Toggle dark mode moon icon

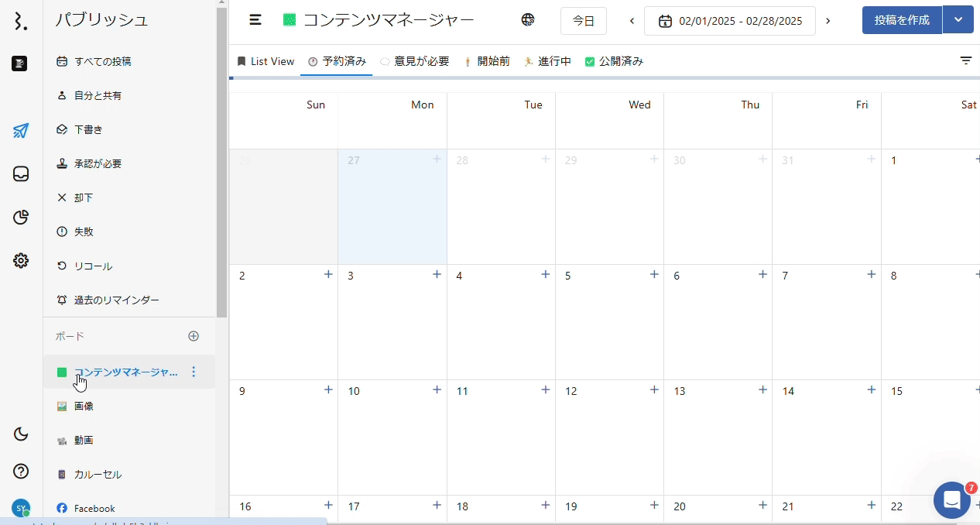pyautogui.click(x=21, y=434)
